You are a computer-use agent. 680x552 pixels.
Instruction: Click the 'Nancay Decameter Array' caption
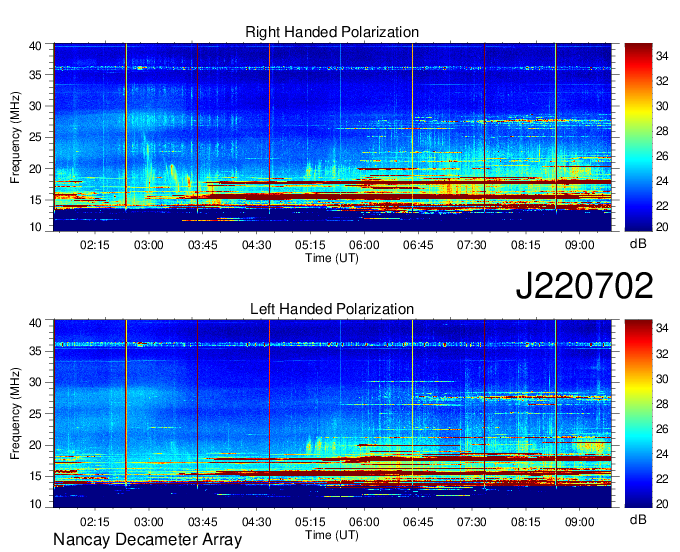(x=147, y=540)
